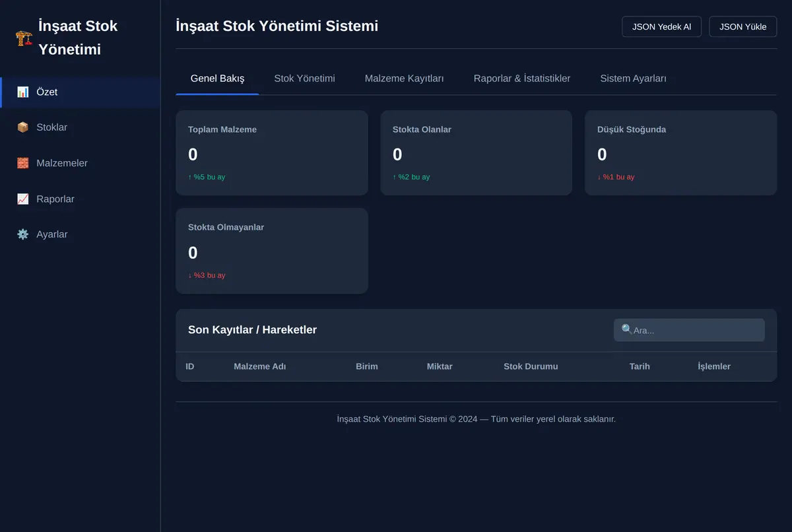Click the bar chart icon beside Özet
The image size is (792, 532).
tap(23, 92)
